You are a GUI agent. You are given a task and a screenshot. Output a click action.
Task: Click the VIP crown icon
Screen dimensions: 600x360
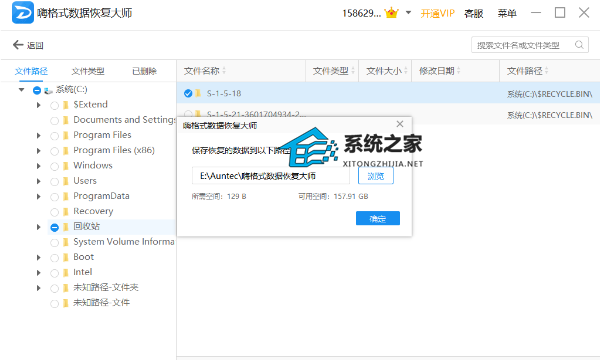click(x=391, y=13)
